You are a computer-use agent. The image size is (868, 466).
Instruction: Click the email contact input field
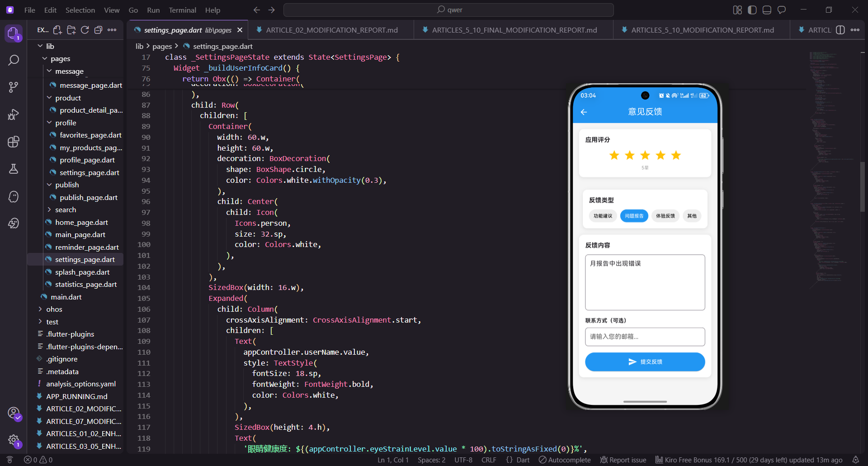tap(645, 337)
